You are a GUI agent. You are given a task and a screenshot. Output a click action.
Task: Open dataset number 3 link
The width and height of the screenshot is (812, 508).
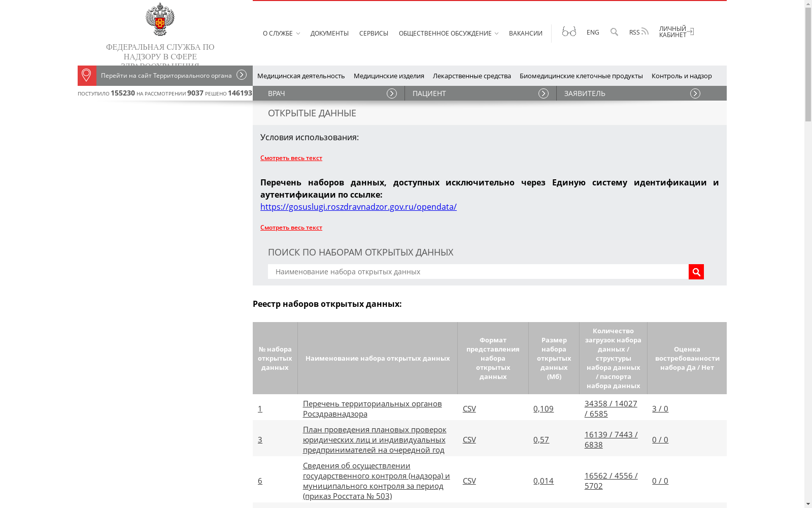point(260,440)
